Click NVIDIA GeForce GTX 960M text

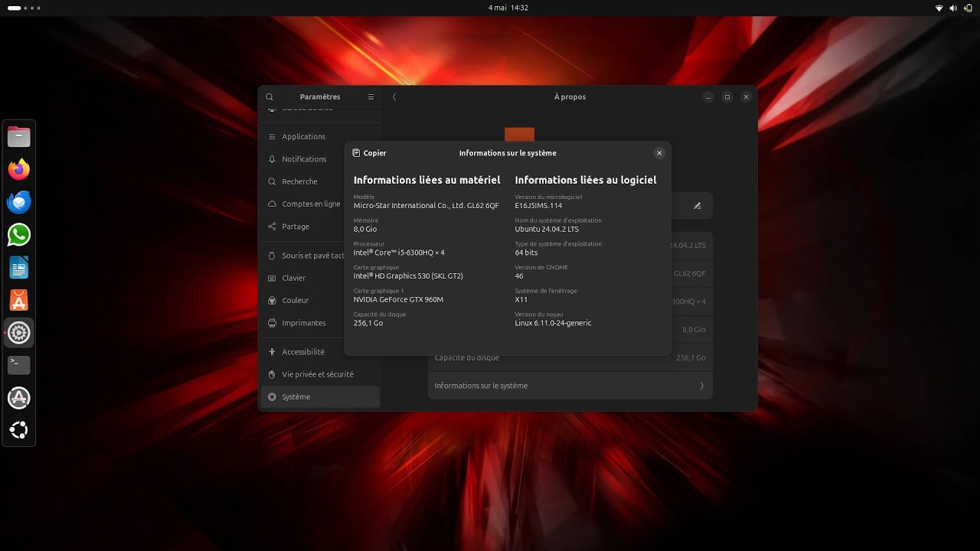pos(398,299)
